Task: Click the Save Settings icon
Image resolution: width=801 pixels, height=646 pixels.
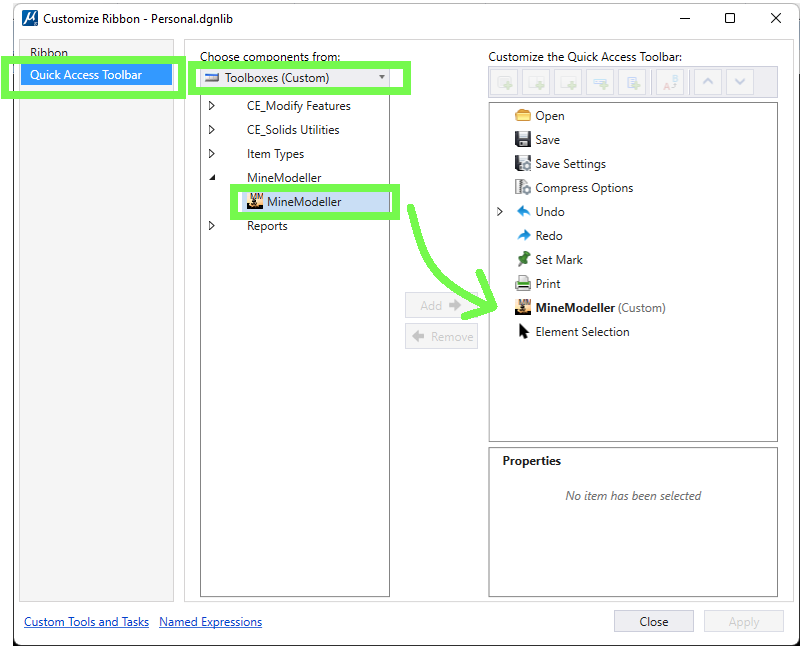Action: [523, 164]
